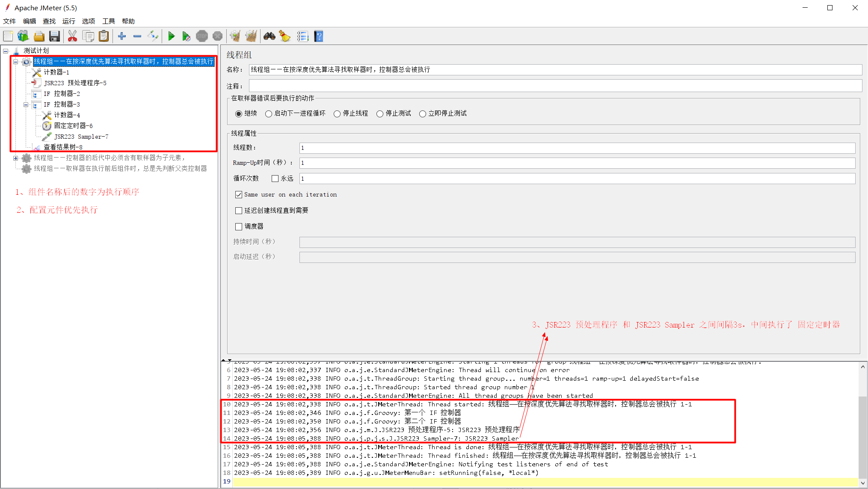Select the 立即停止测试 radio button

(423, 113)
